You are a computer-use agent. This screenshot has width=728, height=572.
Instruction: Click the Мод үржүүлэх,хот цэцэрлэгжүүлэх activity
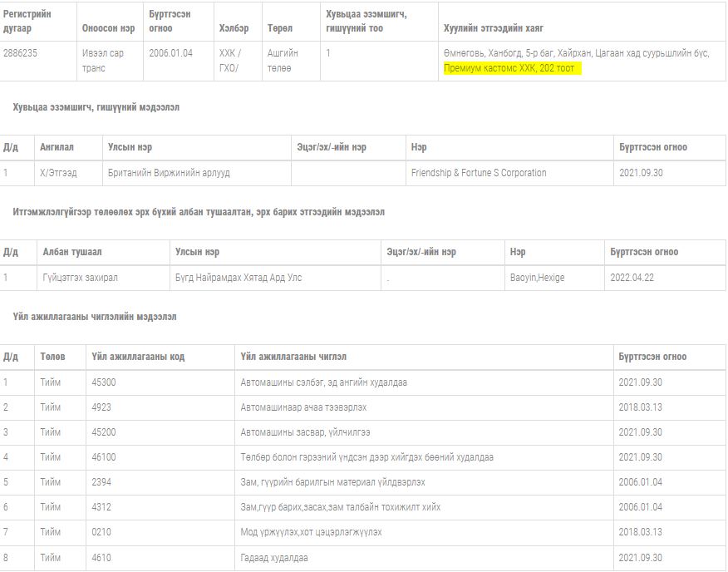[317, 532]
